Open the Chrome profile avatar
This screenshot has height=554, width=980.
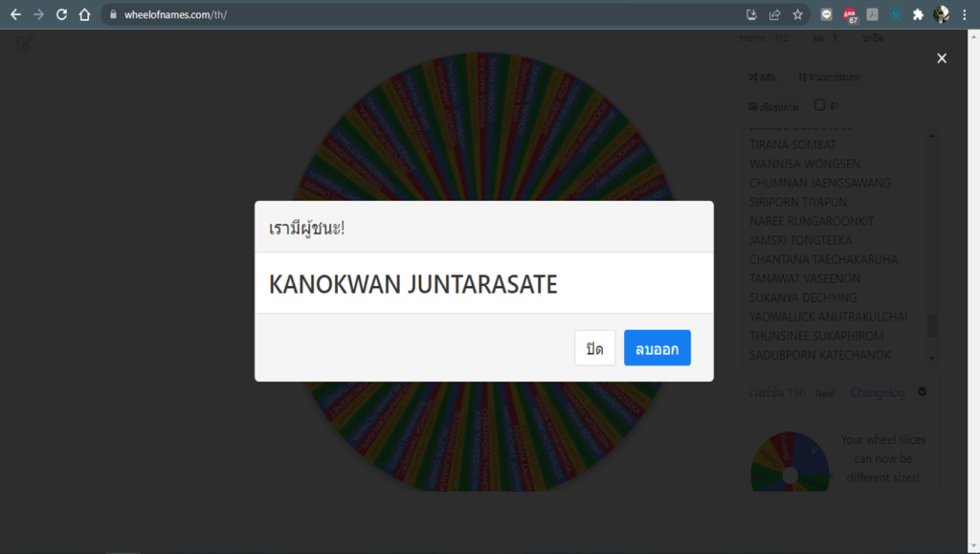(942, 14)
